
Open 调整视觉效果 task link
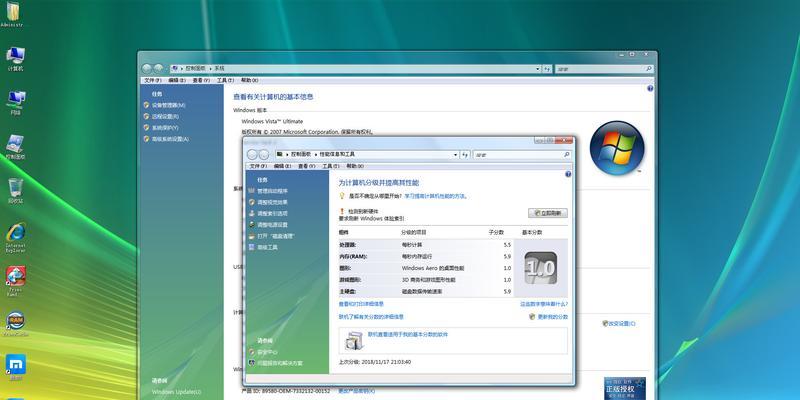pos(272,202)
